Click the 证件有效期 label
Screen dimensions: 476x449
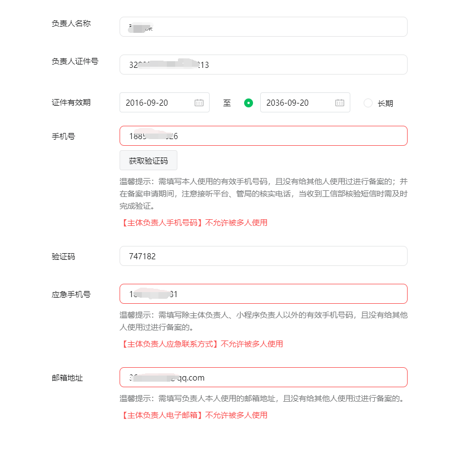(x=71, y=102)
